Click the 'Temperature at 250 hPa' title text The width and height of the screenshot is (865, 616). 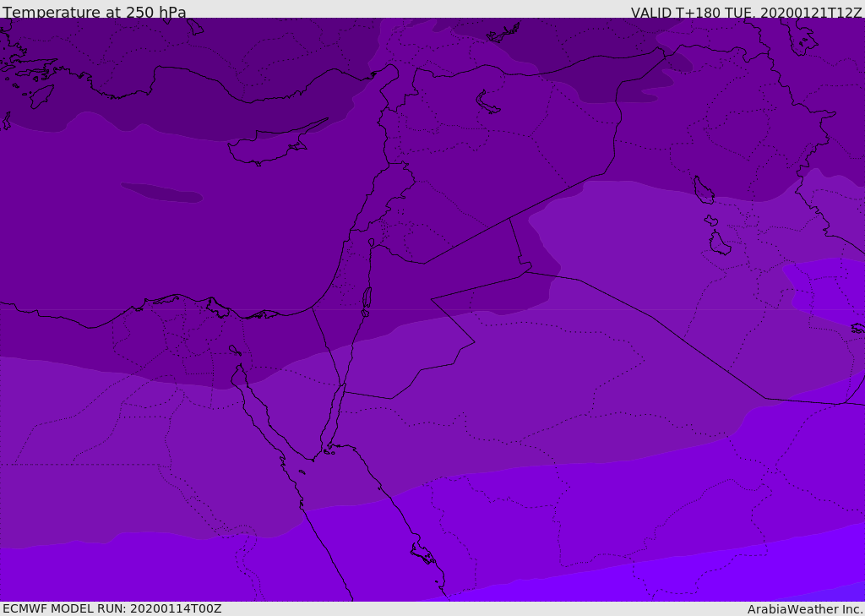[x=95, y=12]
